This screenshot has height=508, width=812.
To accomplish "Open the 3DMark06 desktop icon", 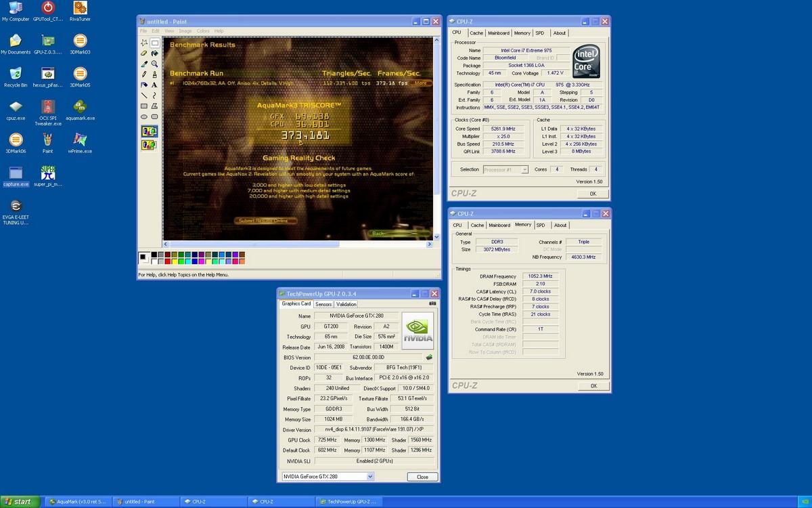I will click(x=15, y=143).
